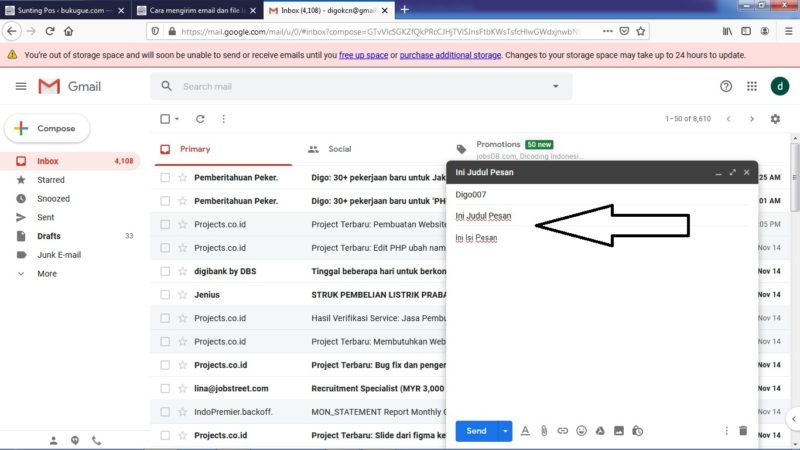Open the Inbox folder
The width and height of the screenshot is (800, 450).
point(70,161)
